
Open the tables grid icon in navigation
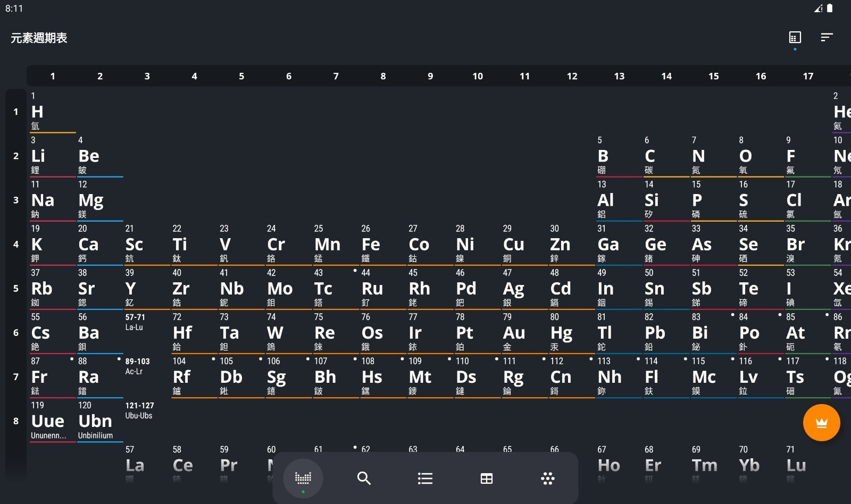(x=486, y=478)
